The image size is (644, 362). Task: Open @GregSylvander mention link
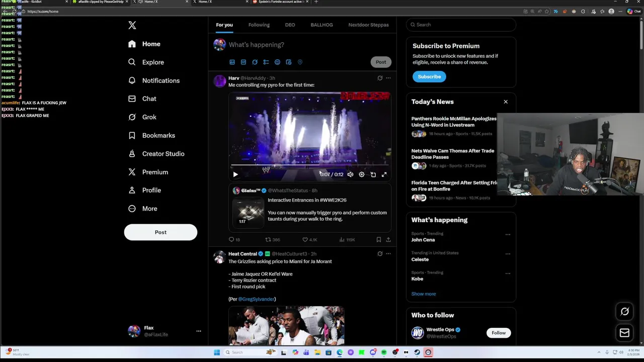pos(256,299)
